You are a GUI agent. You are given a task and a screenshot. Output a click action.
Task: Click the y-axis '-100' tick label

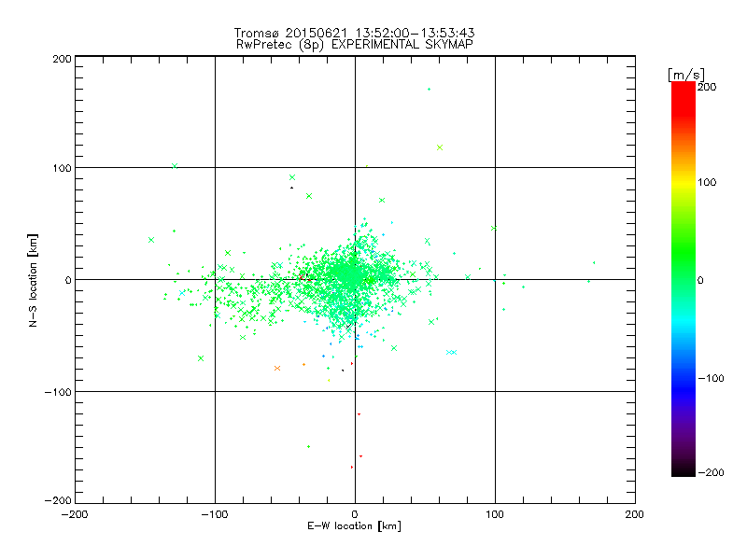click(58, 392)
